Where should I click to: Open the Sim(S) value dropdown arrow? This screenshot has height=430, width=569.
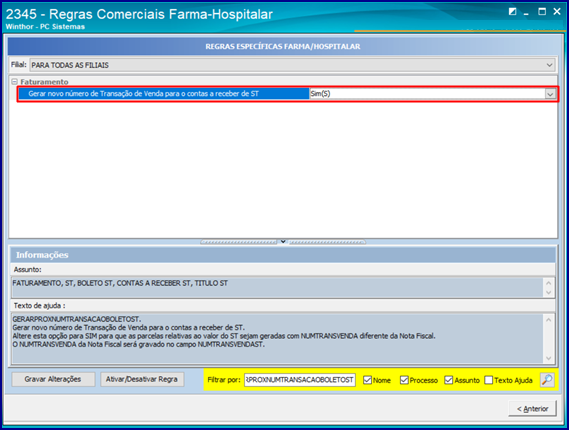[x=550, y=94]
